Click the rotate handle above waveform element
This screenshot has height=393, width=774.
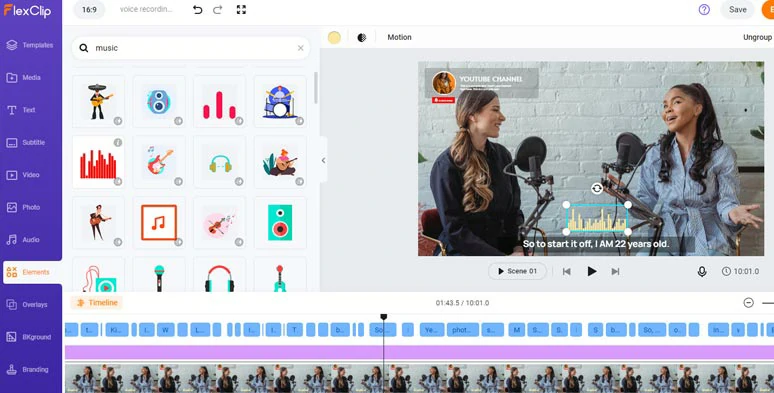597,188
